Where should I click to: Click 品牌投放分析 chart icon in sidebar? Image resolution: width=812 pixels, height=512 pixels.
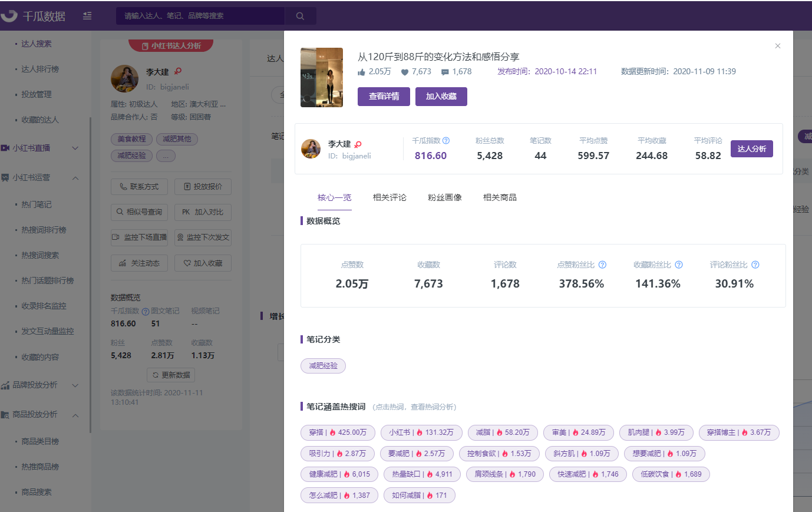pyautogui.click(x=5, y=385)
